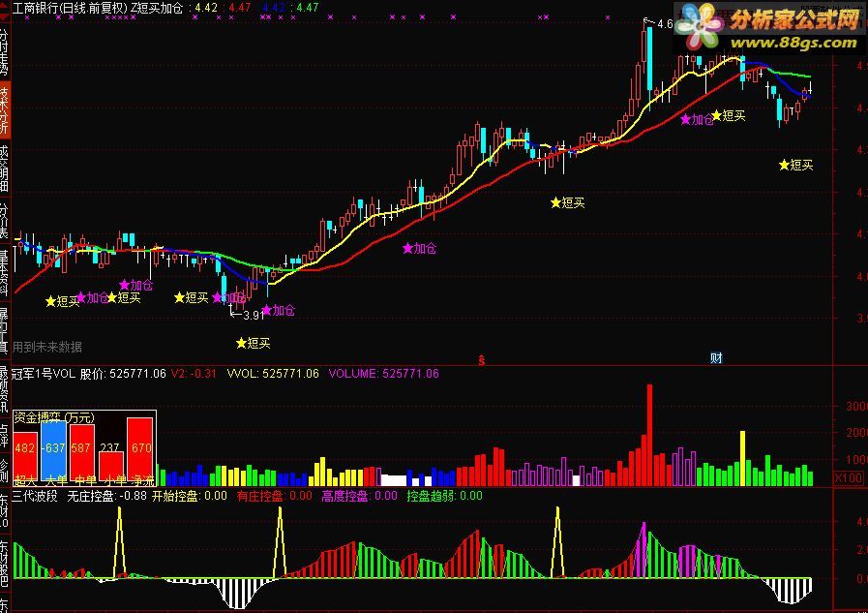Viewport: 868px width, 613px height.
Task: Click the 3.91 low price label
Action: [x=254, y=316]
